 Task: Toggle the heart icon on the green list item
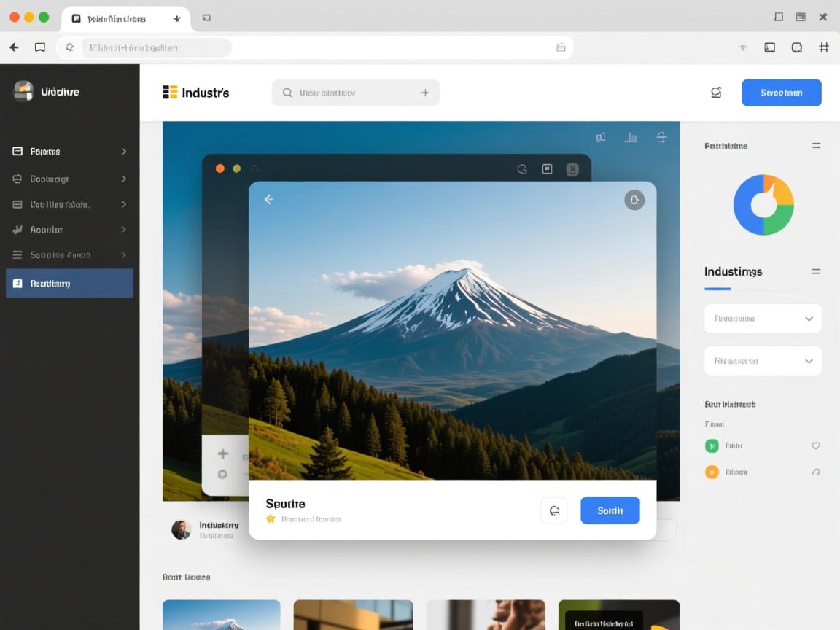click(815, 446)
